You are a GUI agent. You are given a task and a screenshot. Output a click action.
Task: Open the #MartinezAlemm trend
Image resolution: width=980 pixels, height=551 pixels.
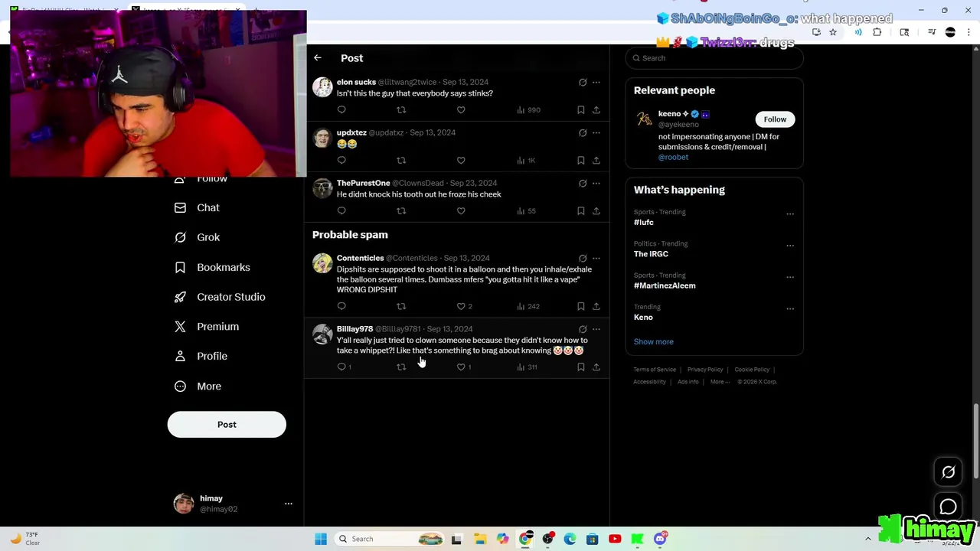tap(665, 286)
